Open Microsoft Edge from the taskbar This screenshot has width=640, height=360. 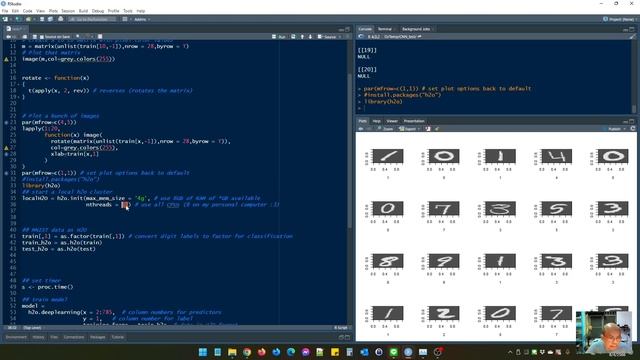291,352
